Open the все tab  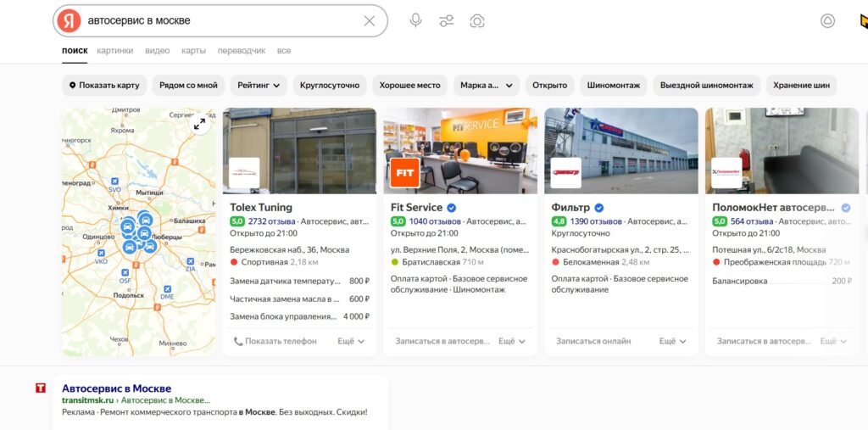click(284, 50)
